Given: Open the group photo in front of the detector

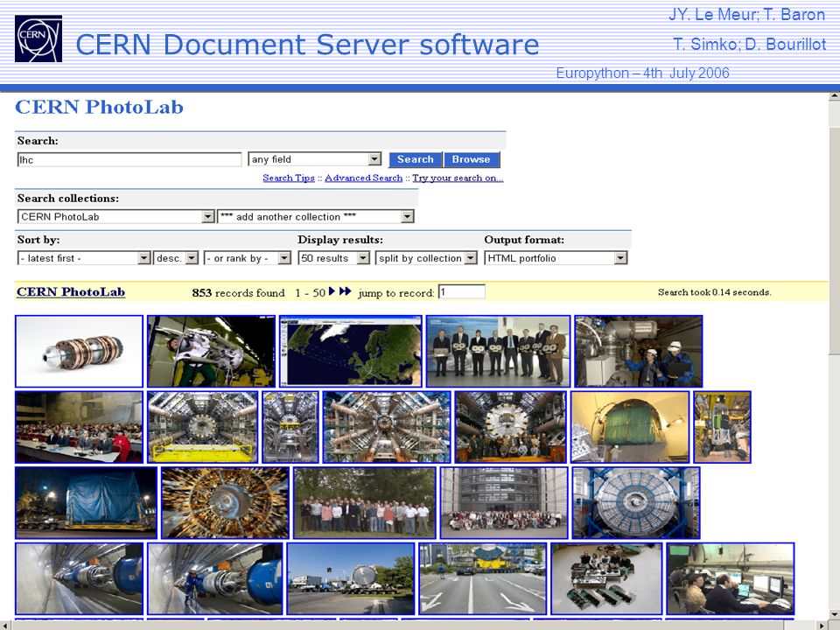Looking at the screenshot, I should point(510,427).
